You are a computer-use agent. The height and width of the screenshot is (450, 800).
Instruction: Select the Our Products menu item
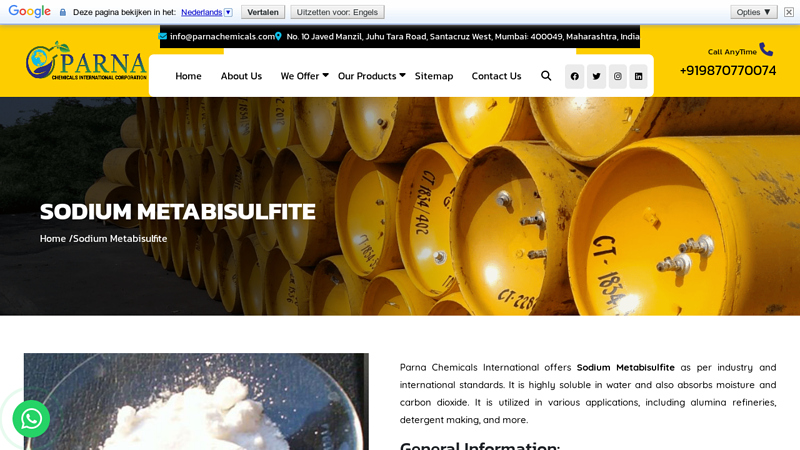(367, 76)
